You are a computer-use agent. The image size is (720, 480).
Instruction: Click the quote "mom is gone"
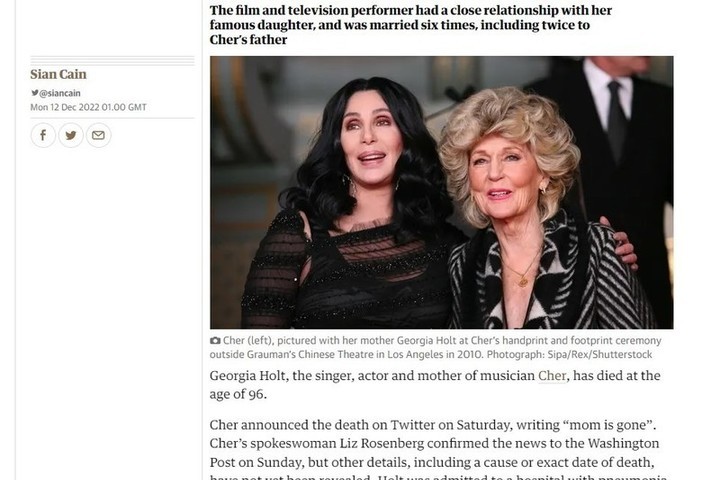coord(608,425)
